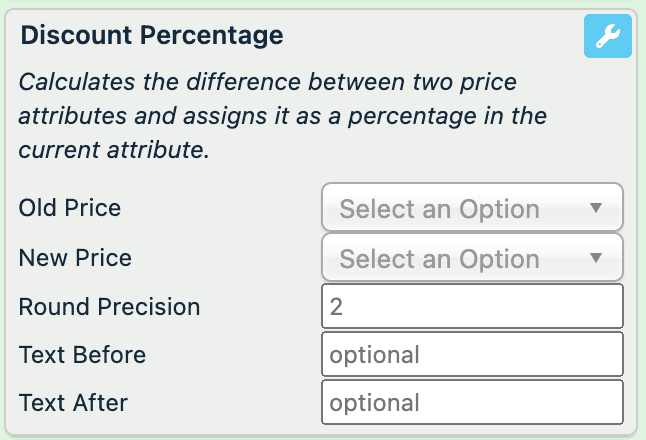Click the Discount Percentage heading

(x=152, y=35)
